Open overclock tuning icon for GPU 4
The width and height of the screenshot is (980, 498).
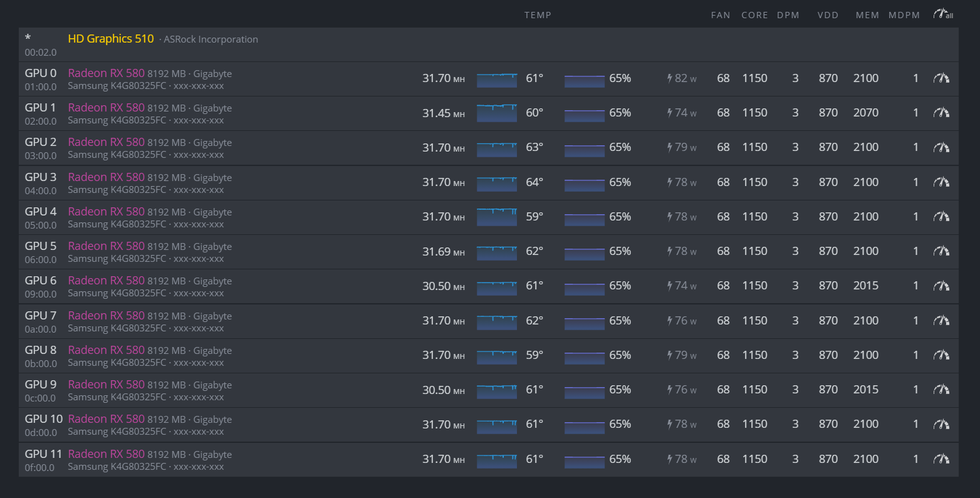[941, 217]
